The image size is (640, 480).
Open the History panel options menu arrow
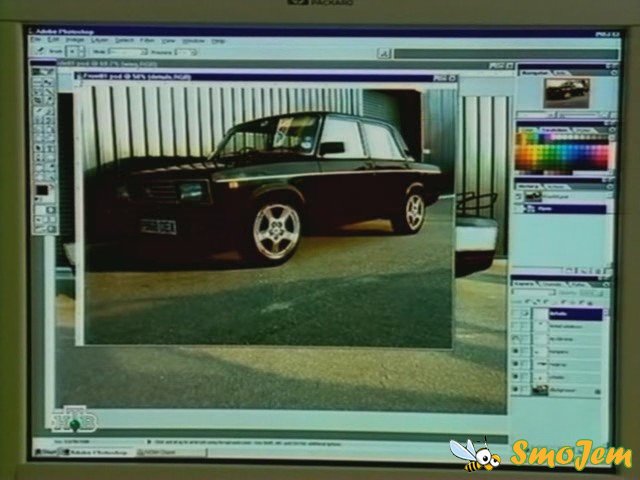pos(611,187)
